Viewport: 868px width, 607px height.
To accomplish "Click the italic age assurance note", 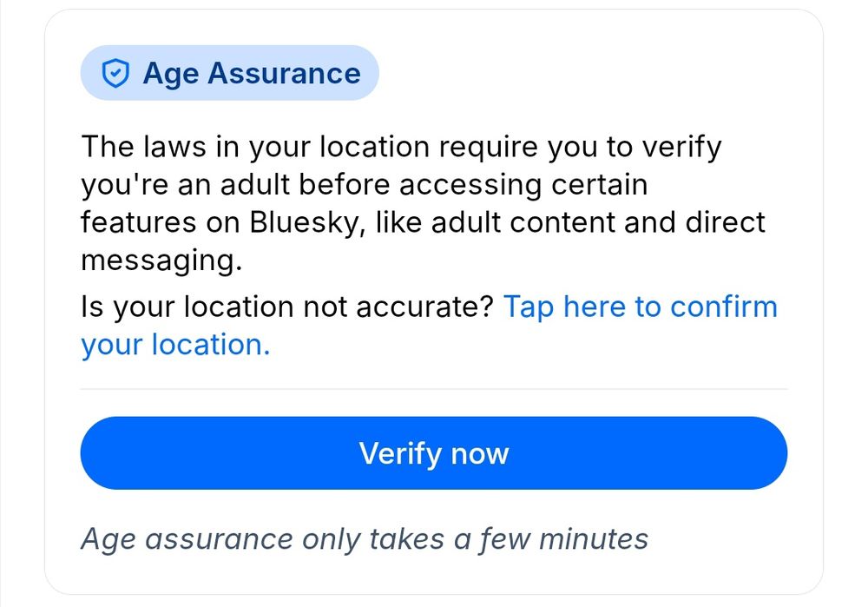I will coord(364,538).
